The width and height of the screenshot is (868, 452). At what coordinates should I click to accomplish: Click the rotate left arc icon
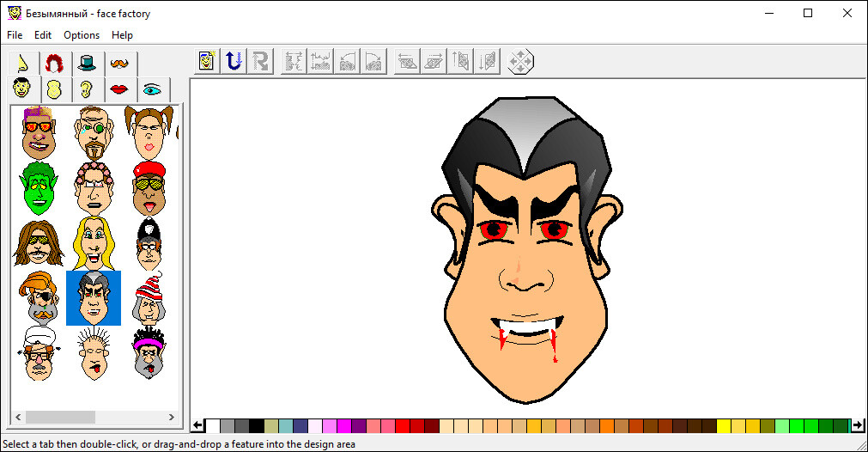pos(347,61)
